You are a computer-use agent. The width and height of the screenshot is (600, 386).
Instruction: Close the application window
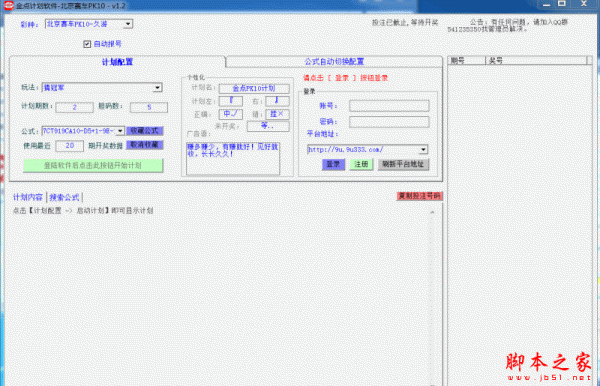pos(584,5)
